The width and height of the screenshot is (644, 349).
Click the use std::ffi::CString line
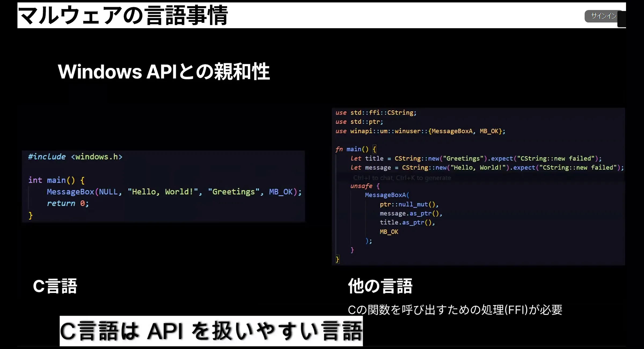376,113
